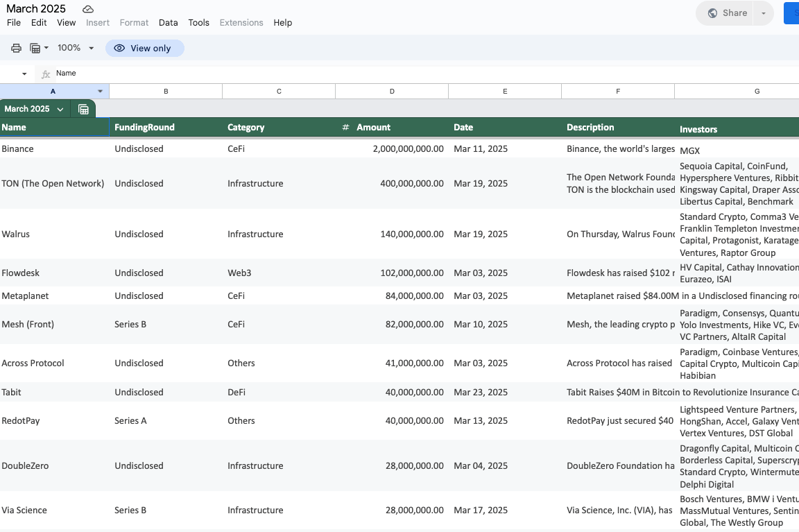
Task: Select column G header
Action: pyautogui.click(x=737, y=92)
